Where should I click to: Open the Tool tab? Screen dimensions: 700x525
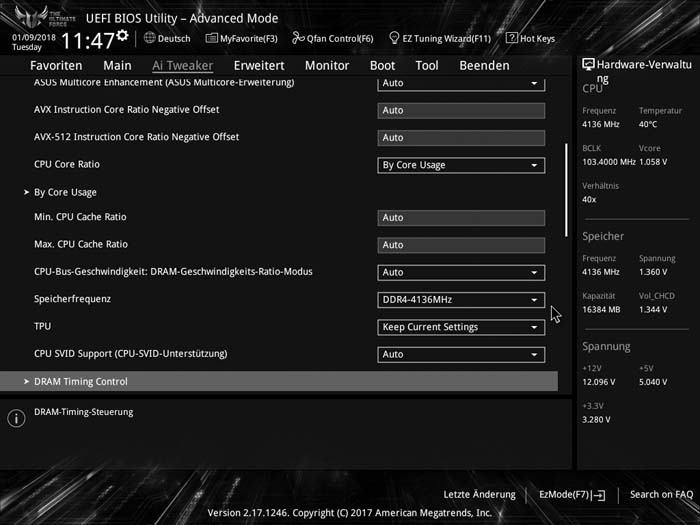coord(427,66)
